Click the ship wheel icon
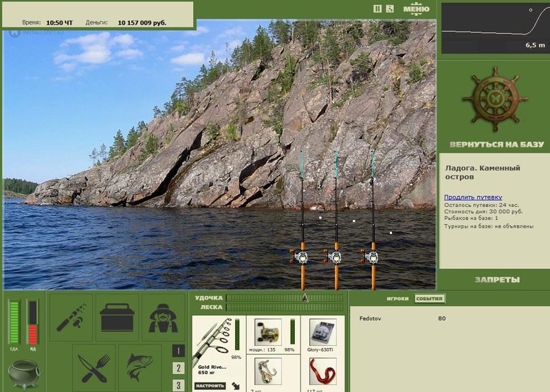The width and height of the screenshot is (550, 392). pyautogui.click(x=494, y=99)
